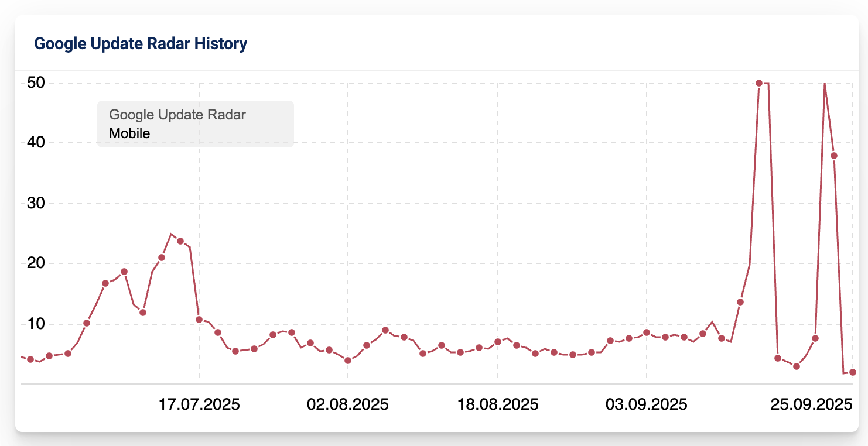
Task: Click the Google Update Radar Mobile legend box
Action: pos(195,124)
